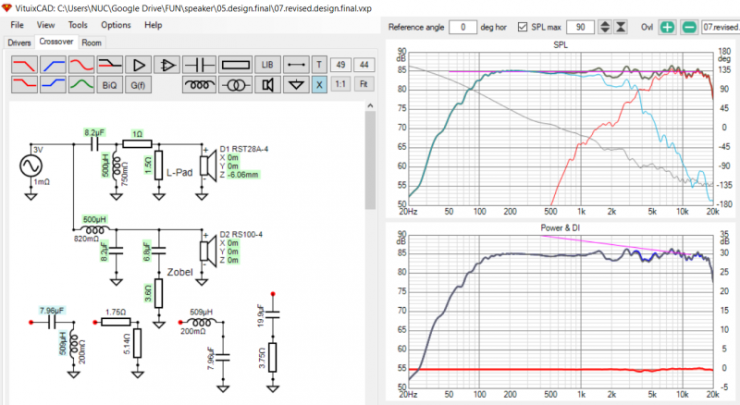Open the LIB component library
Screen dimensions: 740x405
pyautogui.click(x=267, y=64)
